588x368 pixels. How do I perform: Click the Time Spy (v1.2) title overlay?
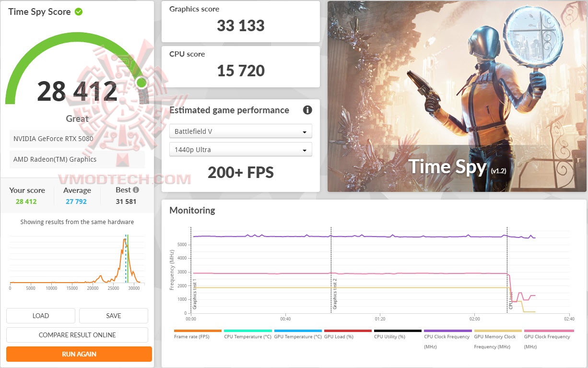457,166
